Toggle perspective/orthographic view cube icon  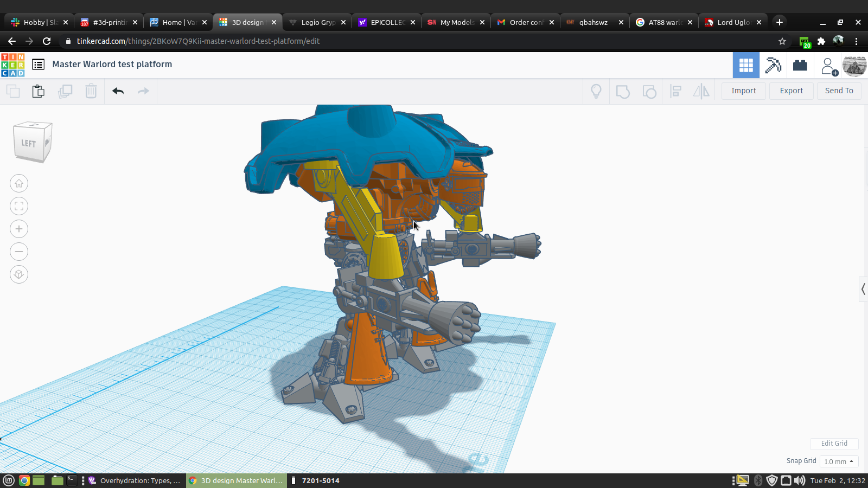point(19,275)
